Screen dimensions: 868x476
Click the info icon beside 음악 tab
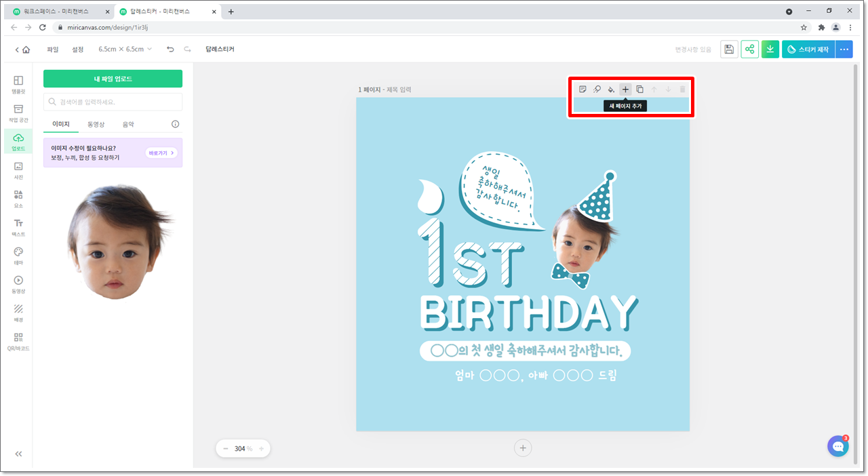click(175, 124)
